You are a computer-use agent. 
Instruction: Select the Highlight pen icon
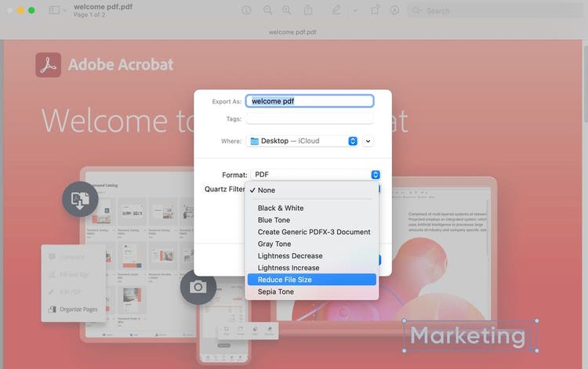tap(336, 10)
